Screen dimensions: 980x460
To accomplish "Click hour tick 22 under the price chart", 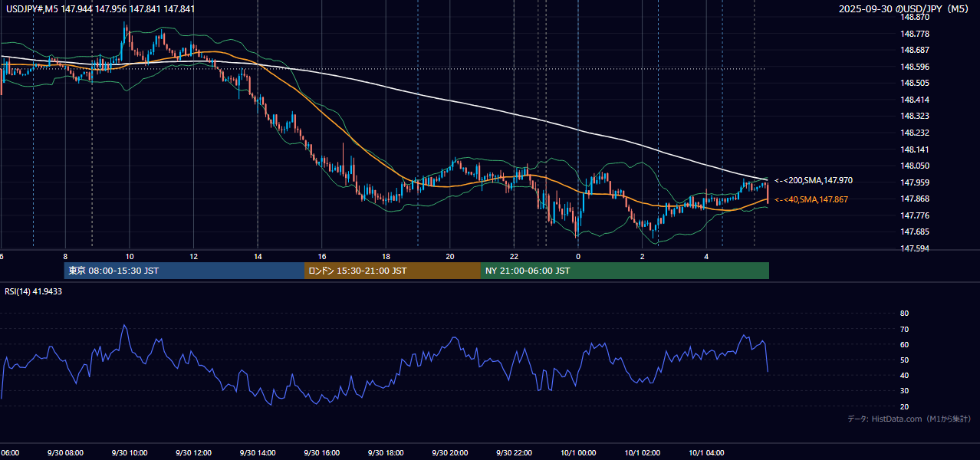I will [x=514, y=256].
